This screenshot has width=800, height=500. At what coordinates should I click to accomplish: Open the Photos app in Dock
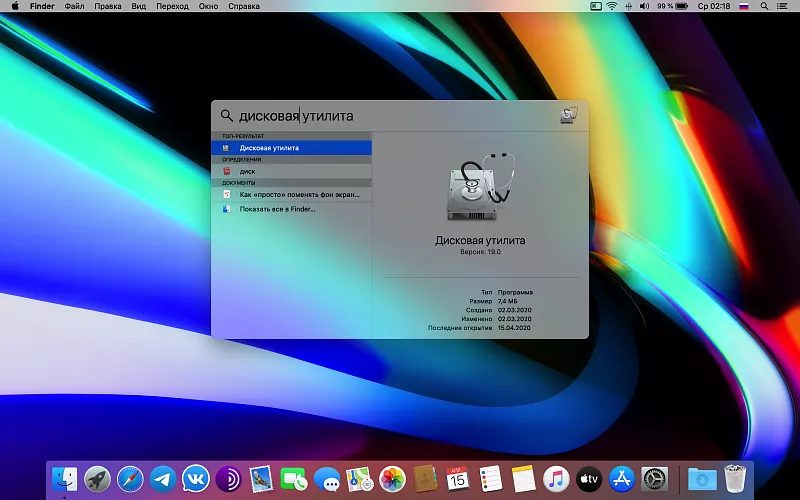(x=392, y=478)
